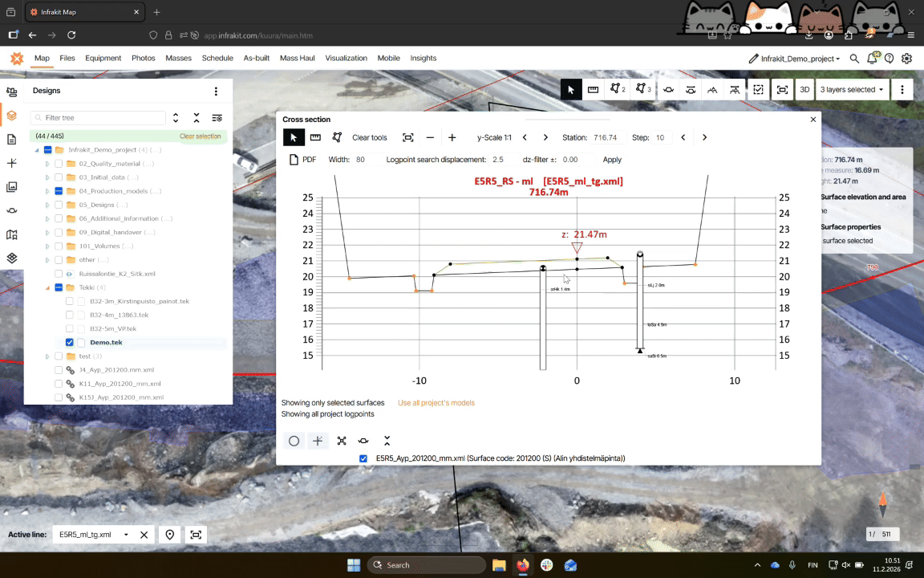
Task: Open the Insights menu
Action: click(423, 58)
